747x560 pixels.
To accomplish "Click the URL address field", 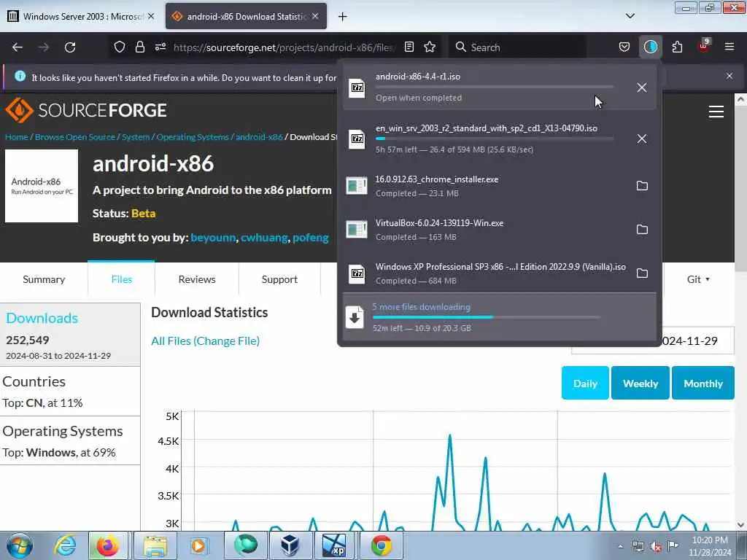I will [284, 47].
